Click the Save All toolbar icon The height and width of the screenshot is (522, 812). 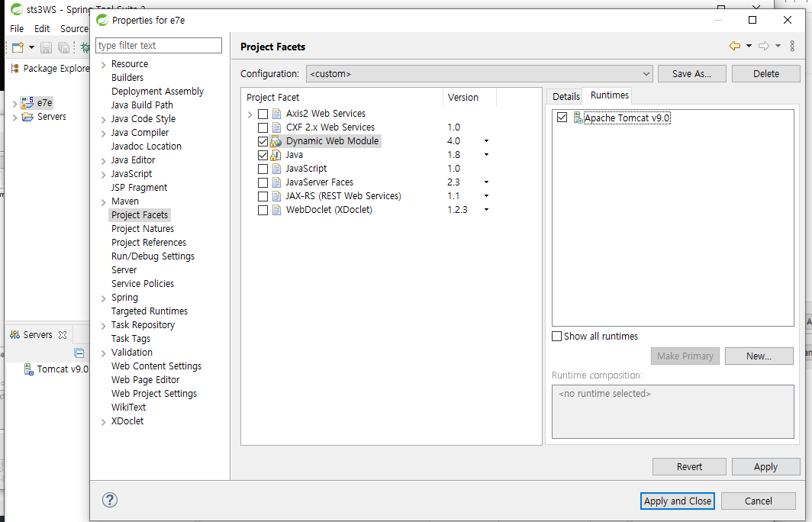coord(63,47)
